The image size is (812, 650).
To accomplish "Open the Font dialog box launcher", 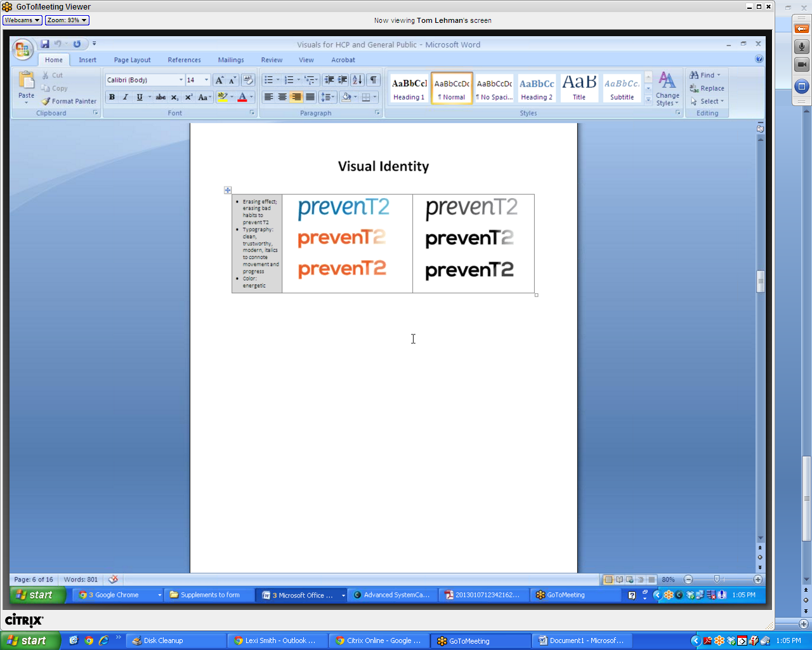I will tap(252, 113).
